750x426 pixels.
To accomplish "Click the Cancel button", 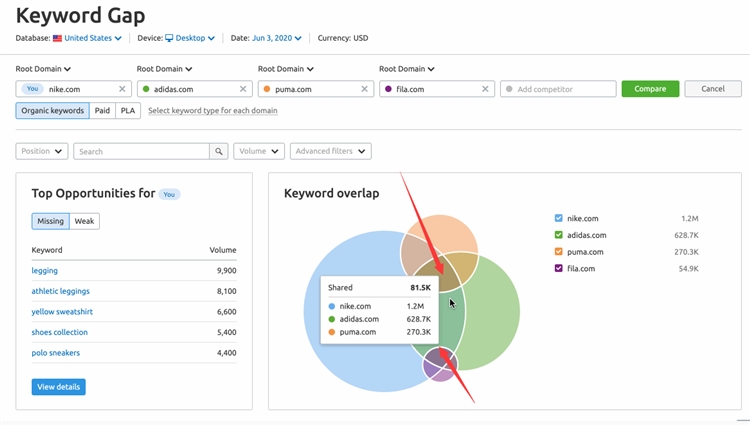I will click(713, 89).
